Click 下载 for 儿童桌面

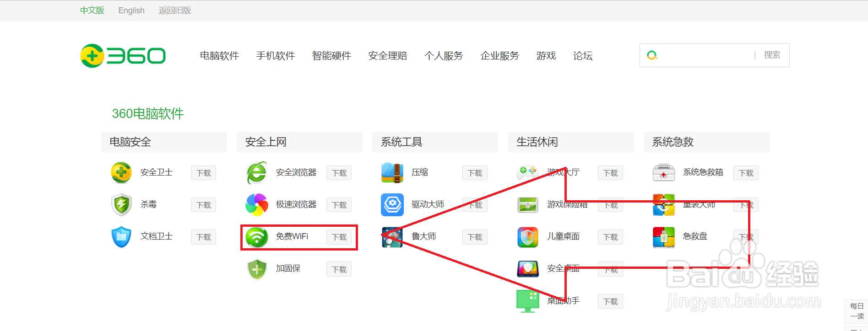point(610,237)
